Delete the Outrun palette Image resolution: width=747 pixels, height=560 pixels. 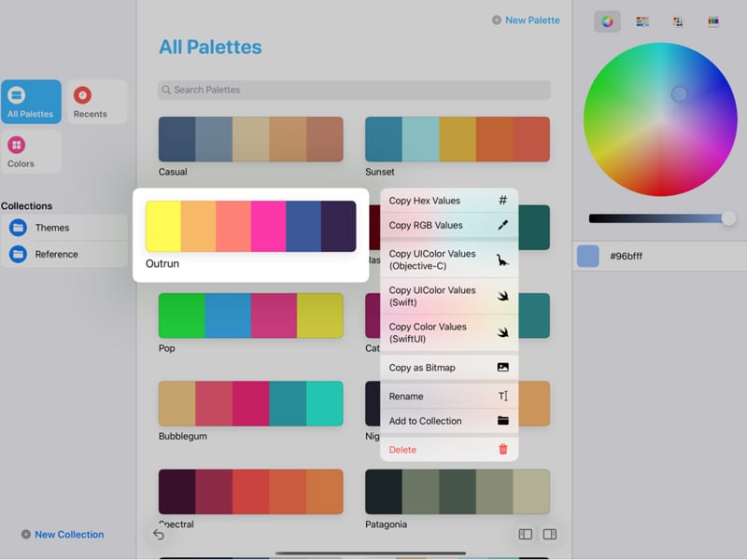448,450
